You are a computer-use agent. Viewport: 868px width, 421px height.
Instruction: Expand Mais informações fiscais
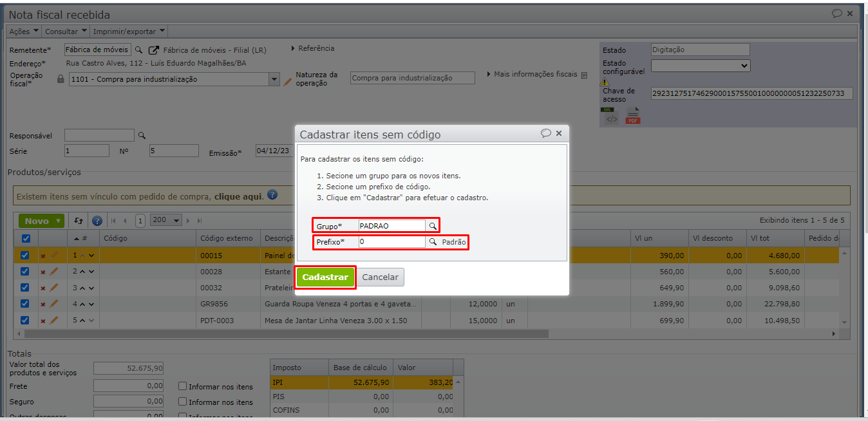click(533, 74)
